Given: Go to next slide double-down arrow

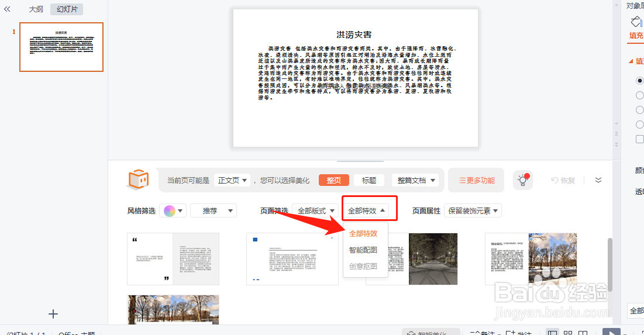Looking at the screenshot, I should [x=616, y=144].
